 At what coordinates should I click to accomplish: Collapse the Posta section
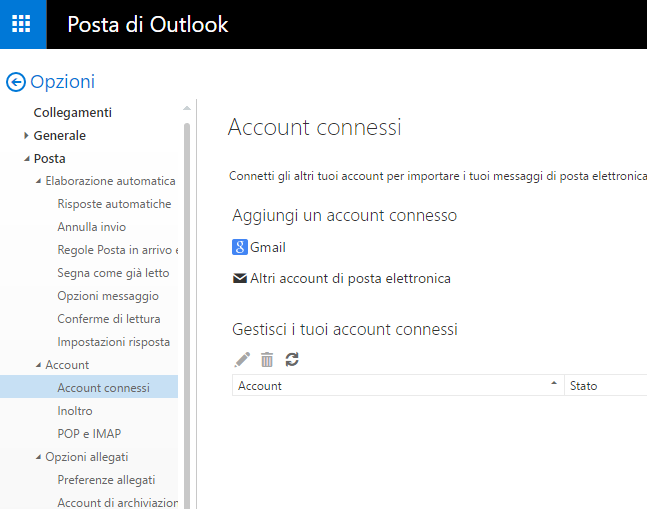coord(27,159)
